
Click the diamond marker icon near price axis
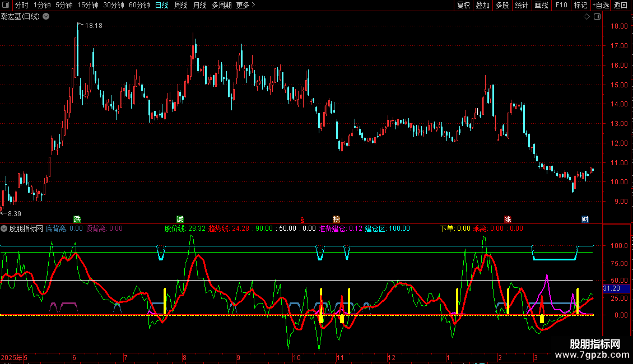(x=587, y=17)
